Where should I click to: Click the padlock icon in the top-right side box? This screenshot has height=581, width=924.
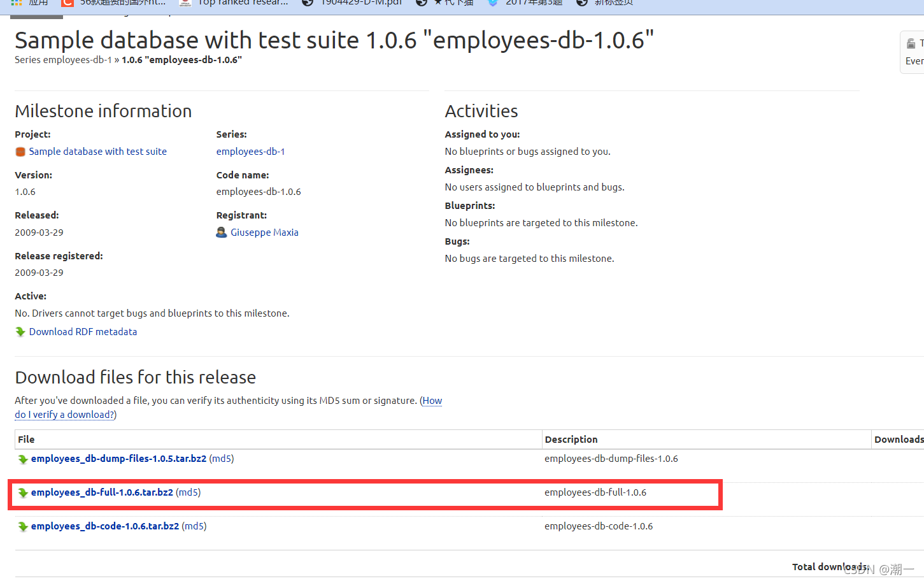click(911, 44)
